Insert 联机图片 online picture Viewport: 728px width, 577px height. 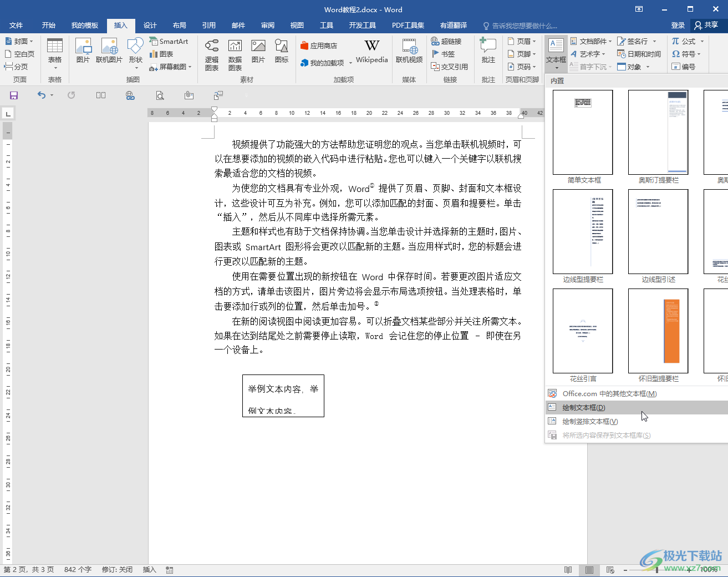(109, 51)
